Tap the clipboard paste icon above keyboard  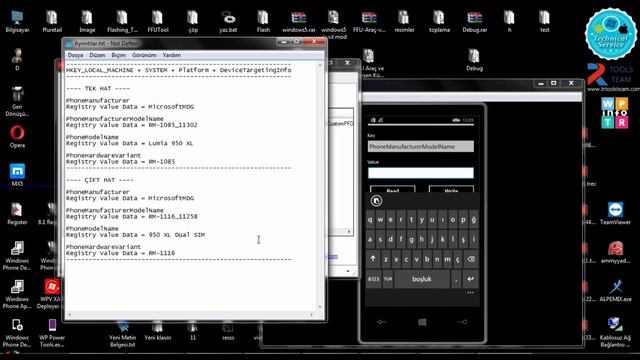pyautogui.click(x=376, y=200)
